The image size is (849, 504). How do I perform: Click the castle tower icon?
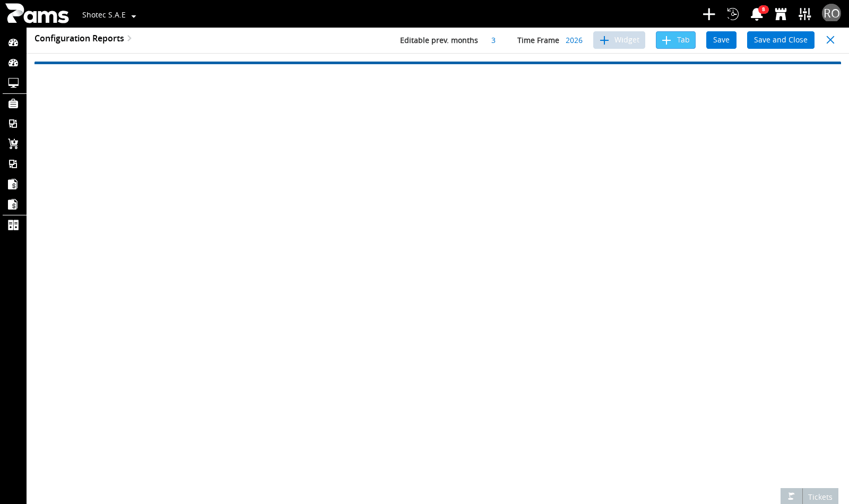tap(781, 14)
